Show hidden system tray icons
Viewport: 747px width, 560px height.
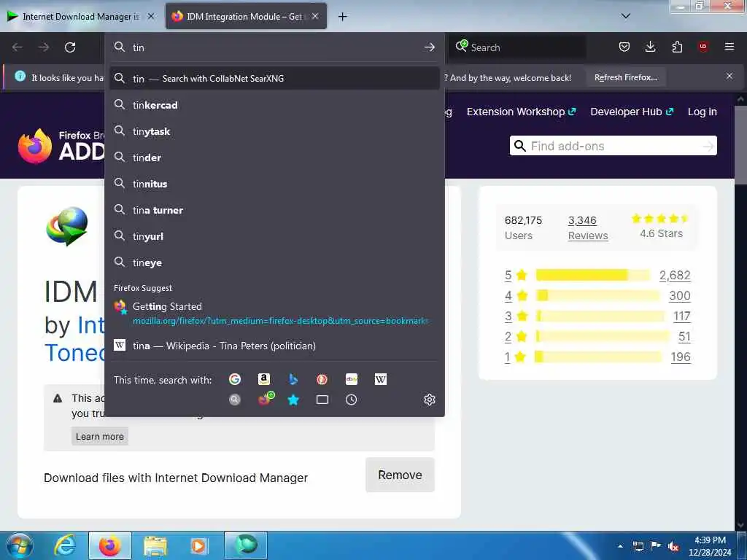(x=620, y=546)
